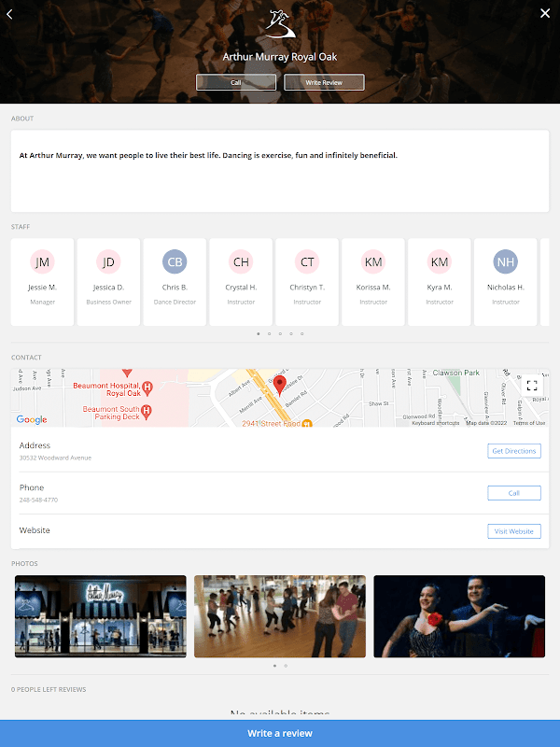The width and height of the screenshot is (560, 747).
Task: Click the red location pin on map
Action: tap(280, 385)
